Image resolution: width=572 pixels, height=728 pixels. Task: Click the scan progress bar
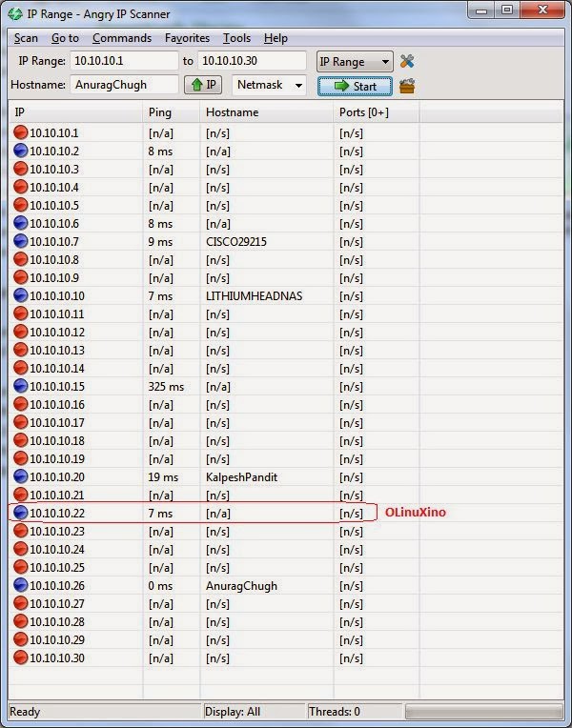pos(483,712)
